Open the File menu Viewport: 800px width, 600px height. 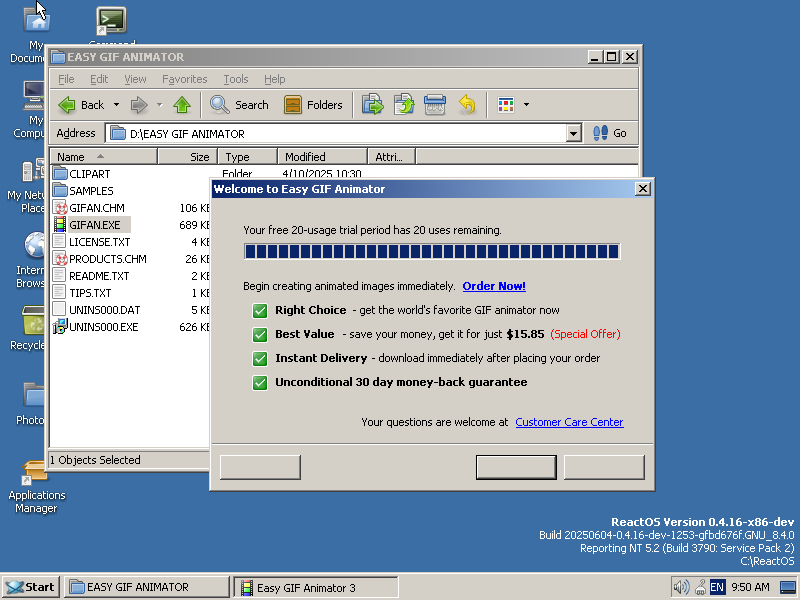click(66, 79)
